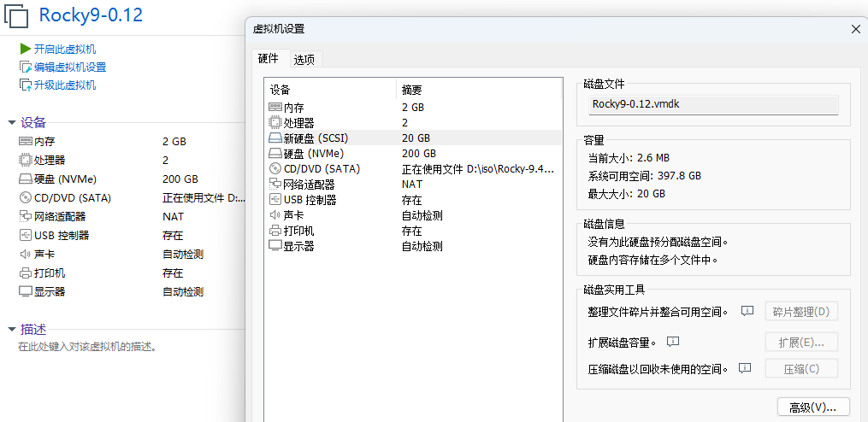Click the Rocky9-0.12.vmdk disk file field

pos(713,104)
